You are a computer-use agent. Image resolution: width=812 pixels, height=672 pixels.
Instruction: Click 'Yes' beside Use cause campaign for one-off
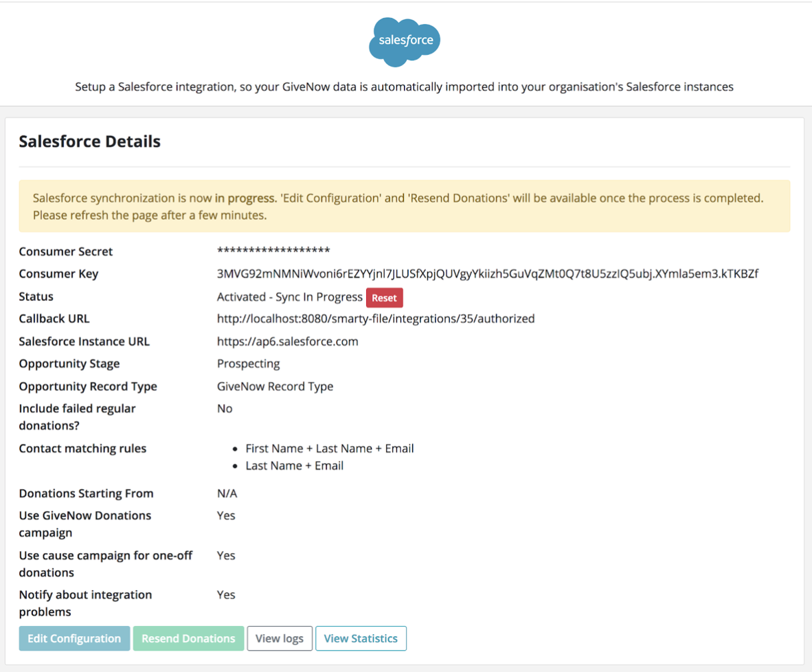[226, 555]
